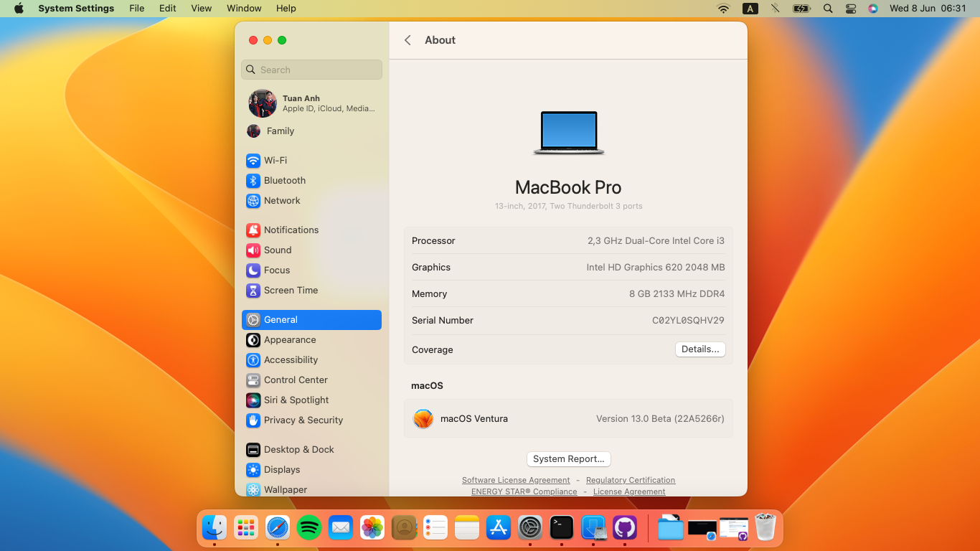The image size is (980, 551).
Task: Open Control Center from the menu bar
Action: pos(851,9)
